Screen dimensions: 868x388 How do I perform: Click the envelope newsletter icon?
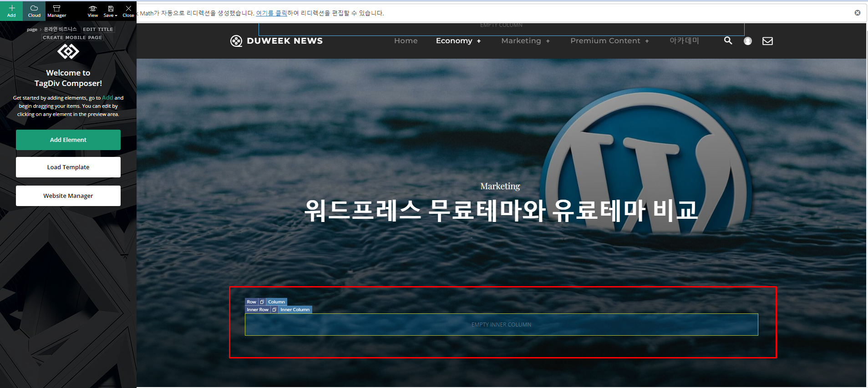[x=767, y=41]
